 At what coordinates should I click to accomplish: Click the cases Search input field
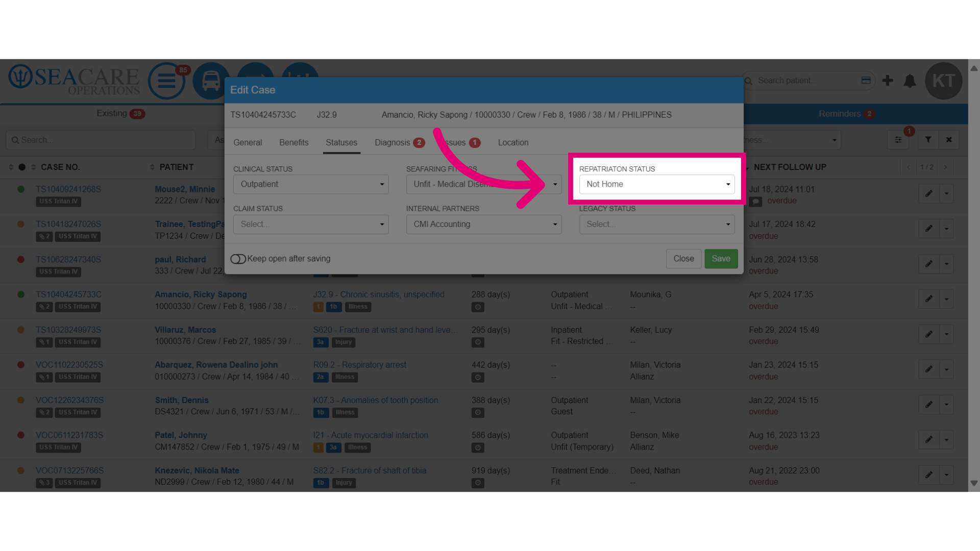101,140
